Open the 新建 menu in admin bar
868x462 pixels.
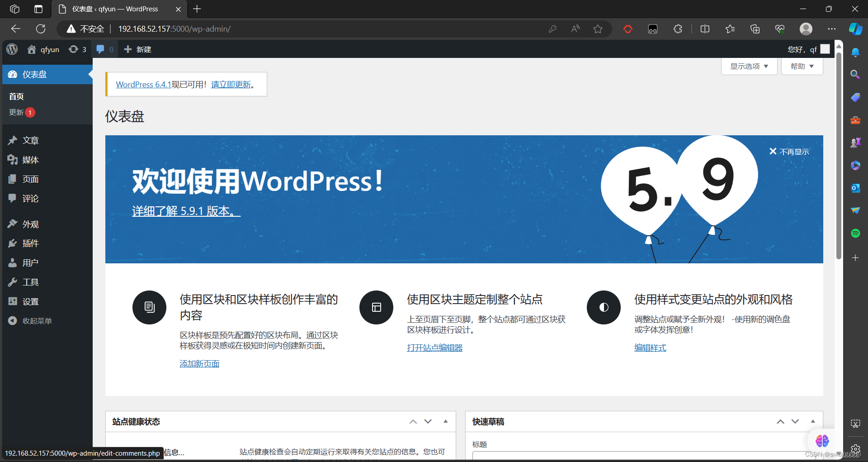pyautogui.click(x=137, y=49)
